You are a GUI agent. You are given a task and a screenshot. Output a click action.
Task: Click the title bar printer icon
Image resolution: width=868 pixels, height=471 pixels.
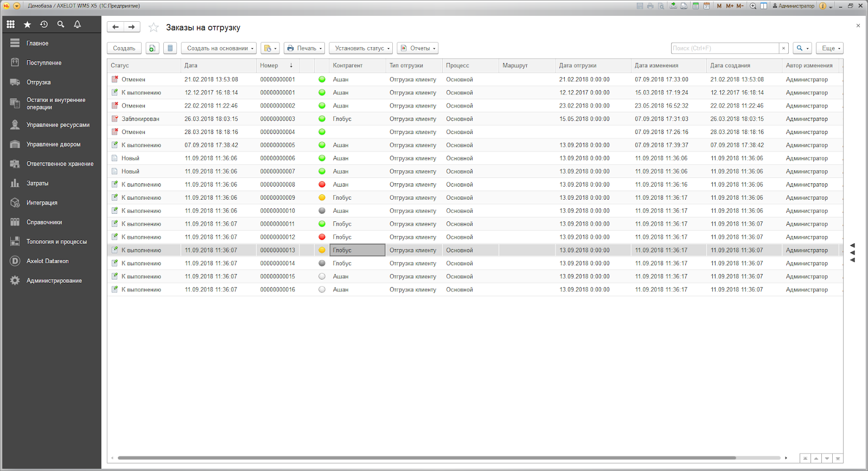point(650,6)
